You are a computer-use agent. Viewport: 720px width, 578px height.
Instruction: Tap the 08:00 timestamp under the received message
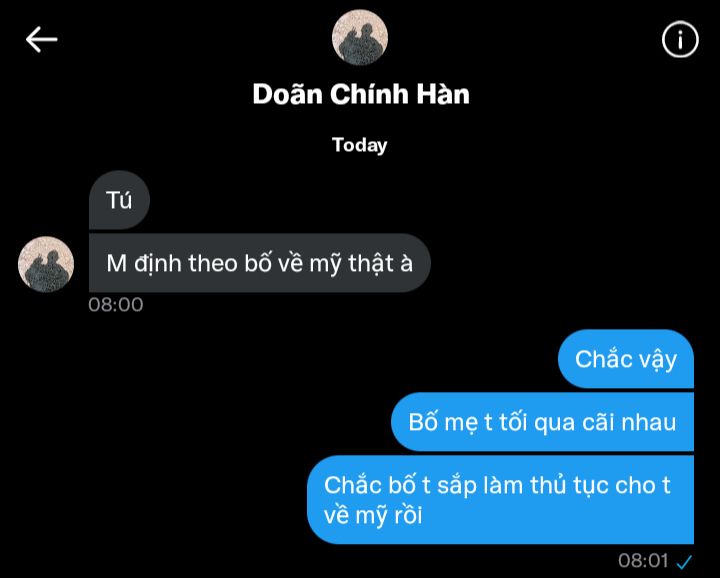tap(116, 305)
